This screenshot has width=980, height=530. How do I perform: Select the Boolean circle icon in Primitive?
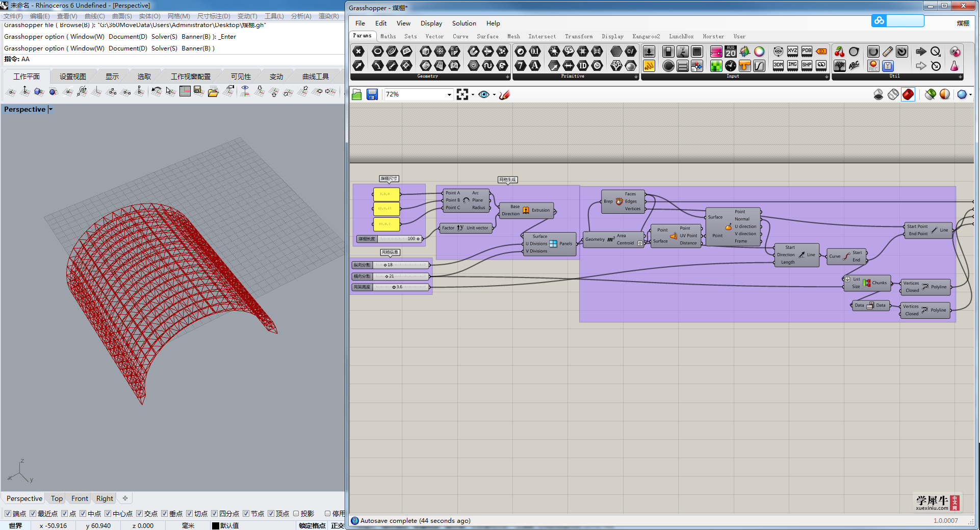tap(520, 51)
